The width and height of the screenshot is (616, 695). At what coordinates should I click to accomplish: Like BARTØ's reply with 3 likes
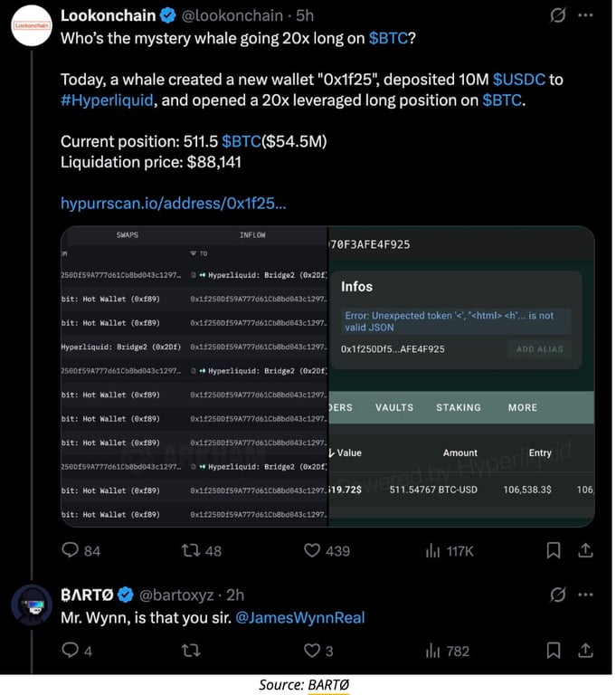coord(318,651)
